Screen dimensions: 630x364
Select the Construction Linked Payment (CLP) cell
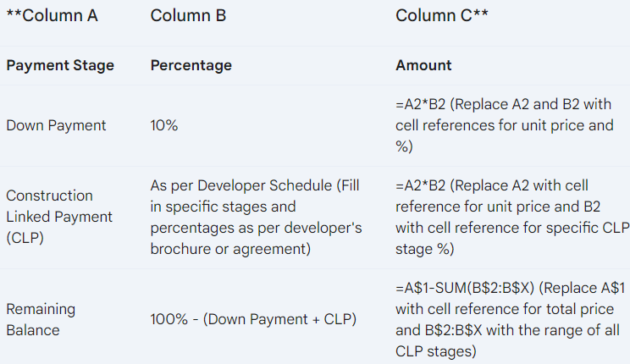pos(59,217)
